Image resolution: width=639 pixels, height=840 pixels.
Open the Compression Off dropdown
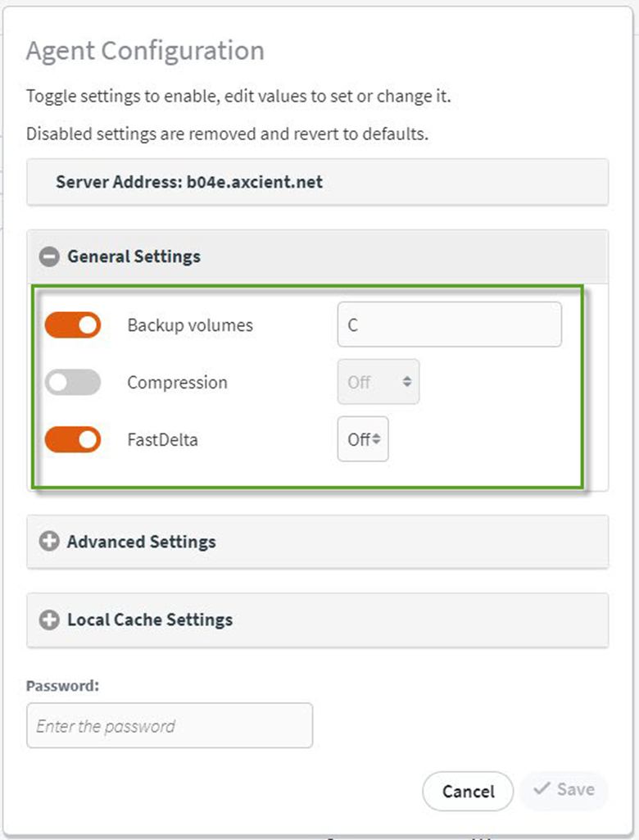pyautogui.click(x=378, y=382)
